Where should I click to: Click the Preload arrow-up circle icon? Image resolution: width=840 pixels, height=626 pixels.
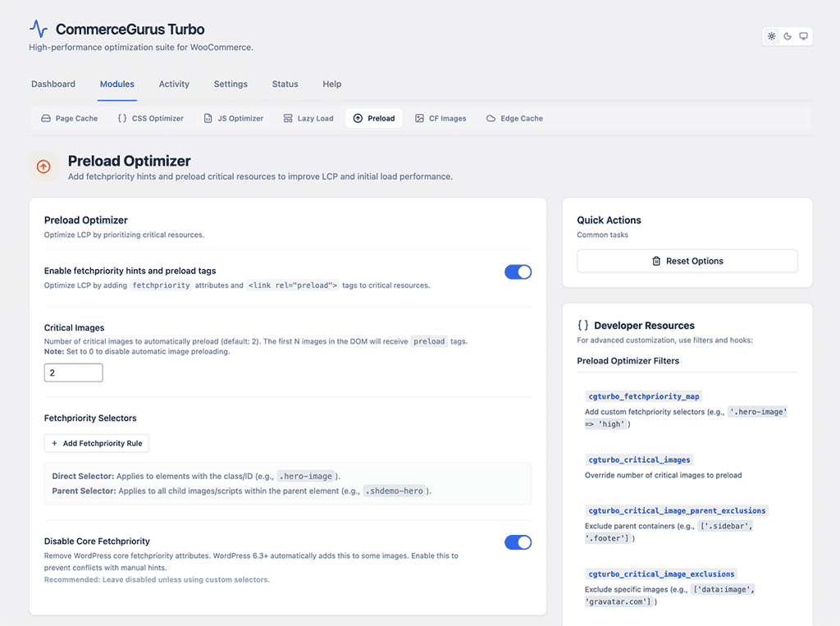click(358, 118)
